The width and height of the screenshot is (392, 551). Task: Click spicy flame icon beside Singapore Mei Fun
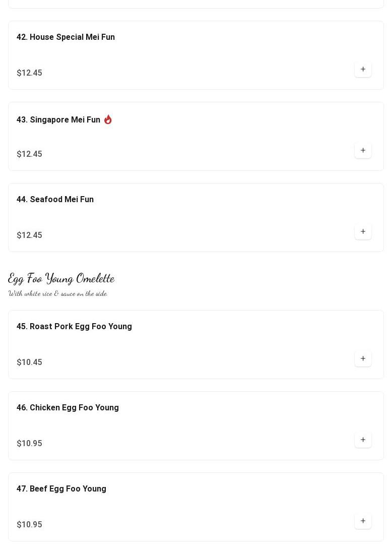pos(108,119)
